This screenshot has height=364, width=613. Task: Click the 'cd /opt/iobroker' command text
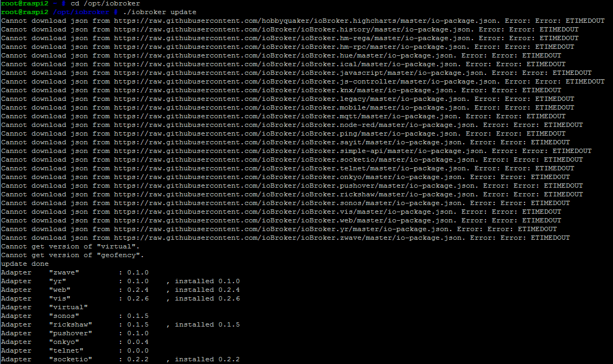click(x=105, y=3)
